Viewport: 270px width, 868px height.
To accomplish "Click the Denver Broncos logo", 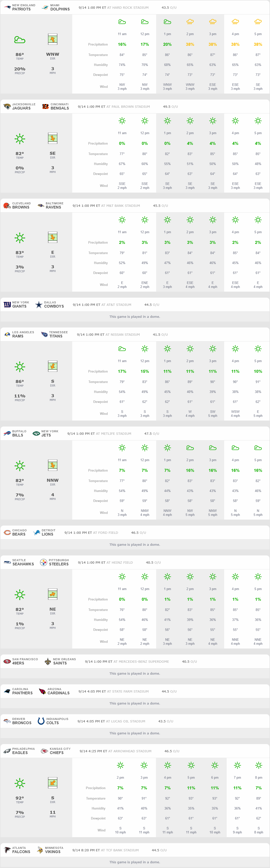I will [7, 721].
